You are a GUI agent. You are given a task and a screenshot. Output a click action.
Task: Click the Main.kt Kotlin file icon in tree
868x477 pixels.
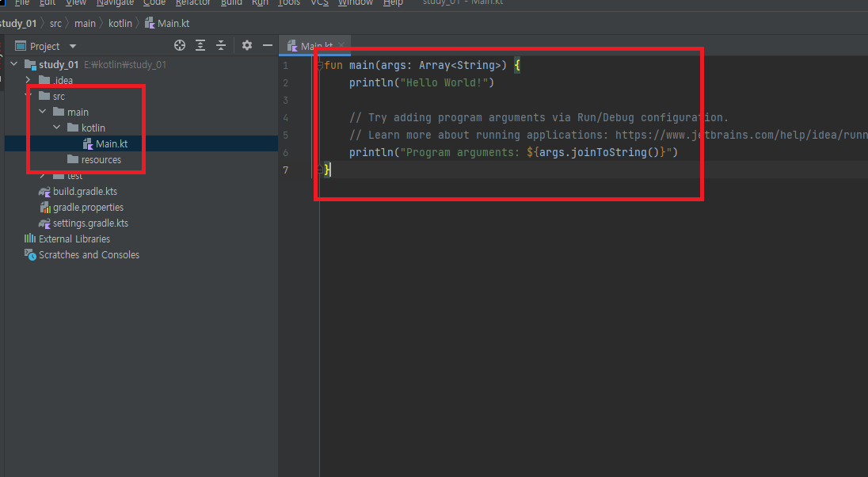87,144
